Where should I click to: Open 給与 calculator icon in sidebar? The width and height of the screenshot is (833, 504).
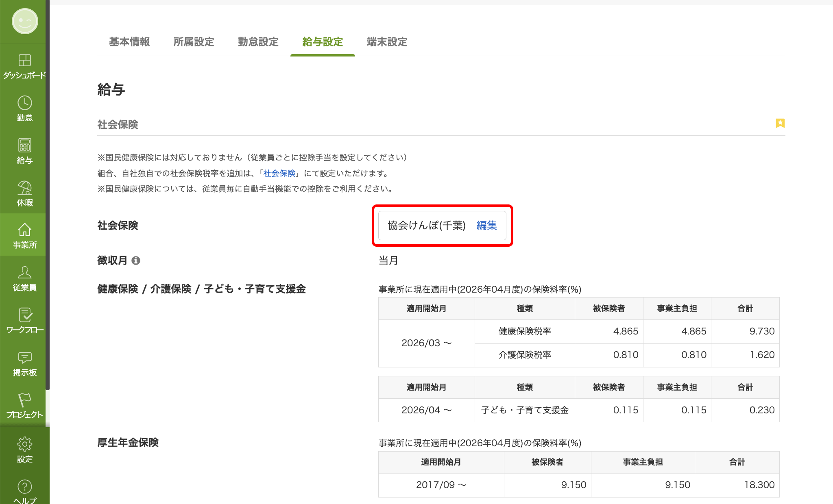tap(24, 146)
